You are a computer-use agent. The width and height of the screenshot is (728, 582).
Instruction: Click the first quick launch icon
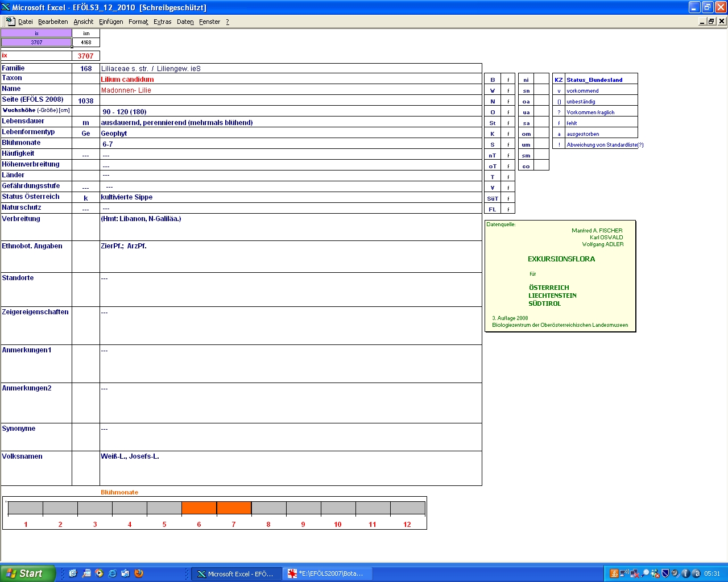[73, 573]
